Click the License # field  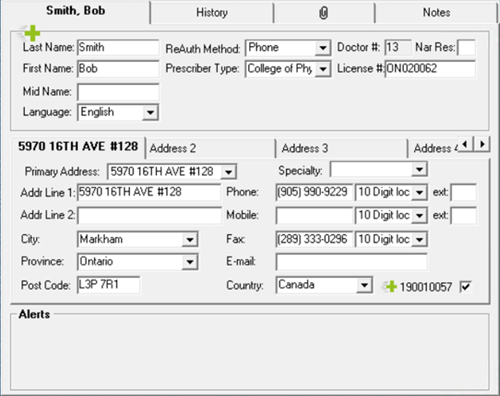pyautogui.click(x=430, y=69)
